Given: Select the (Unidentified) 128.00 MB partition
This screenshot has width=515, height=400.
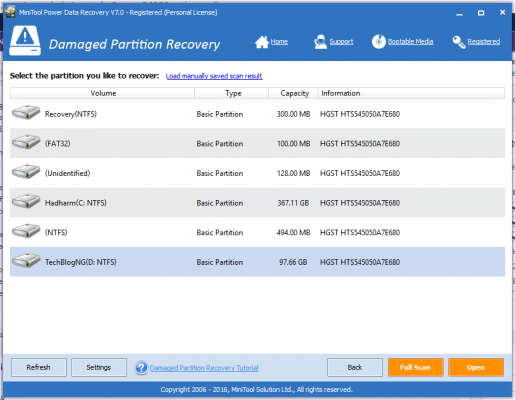Looking at the screenshot, I should (x=257, y=173).
